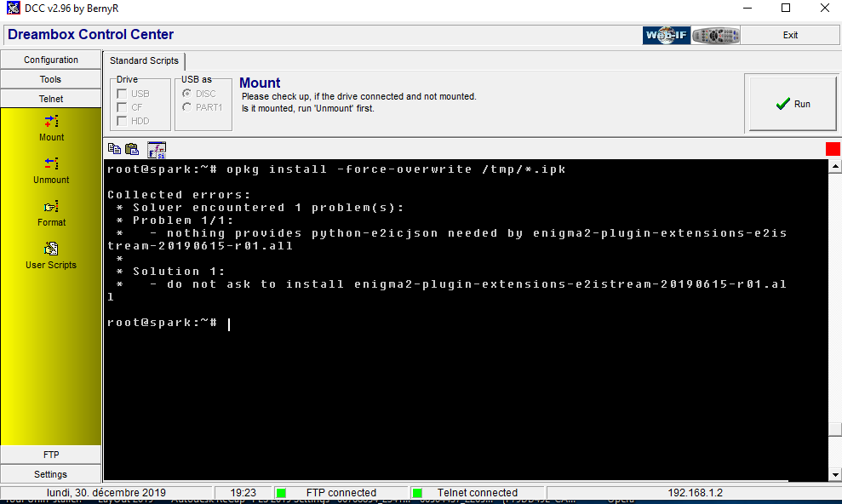
Task: Open the remote control image button
Action: [x=715, y=35]
